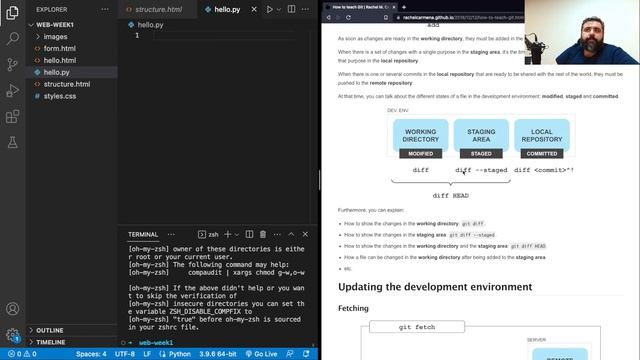Image resolution: width=640 pixels, height=360 pixels.
Task: Expand the TIMELINE section
Action: point(50,342)
